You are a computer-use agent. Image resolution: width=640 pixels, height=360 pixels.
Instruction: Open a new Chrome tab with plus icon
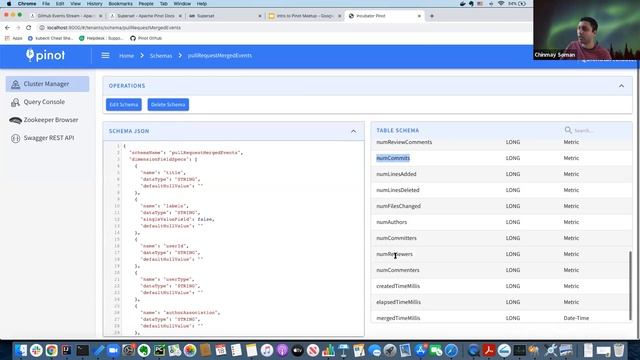[x=432, y=16]
